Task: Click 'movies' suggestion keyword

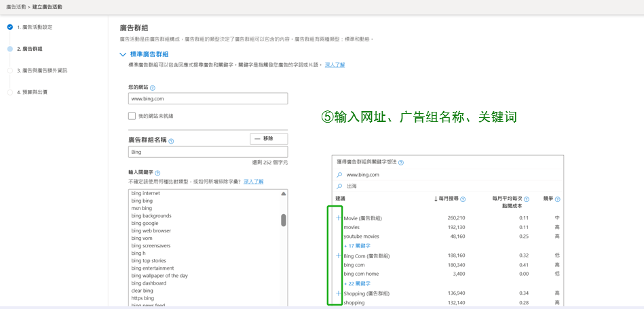Action: coord(352,227)
